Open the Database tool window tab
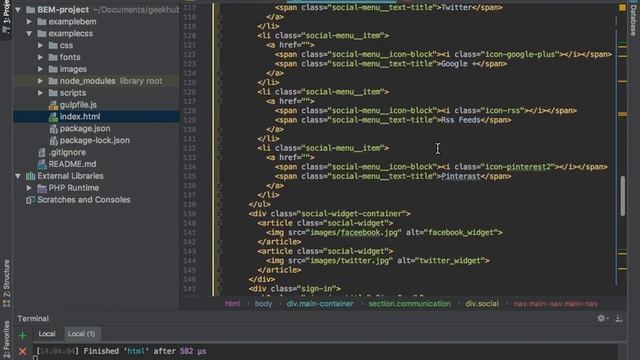 click(633, 20)
